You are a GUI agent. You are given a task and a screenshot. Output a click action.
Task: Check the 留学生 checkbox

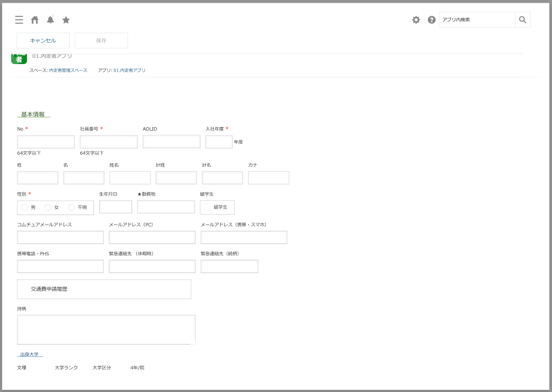[x=207, y=207]
